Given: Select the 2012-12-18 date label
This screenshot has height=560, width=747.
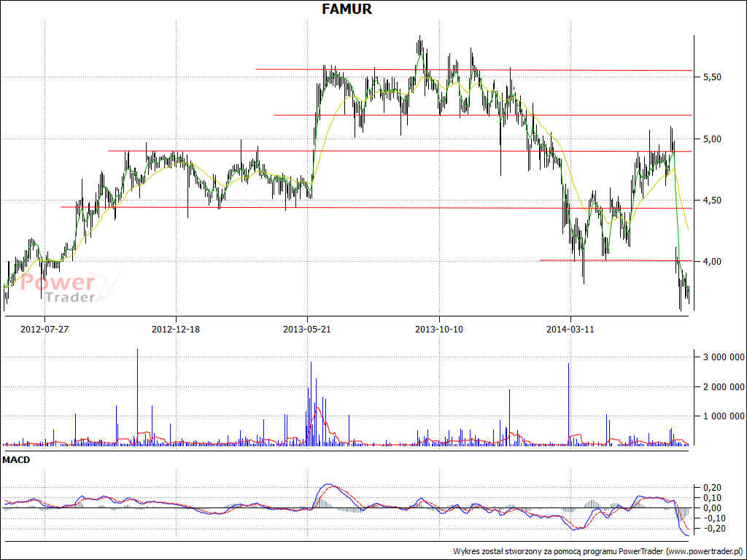Looking at the screenshot, I should pos(176,329).
